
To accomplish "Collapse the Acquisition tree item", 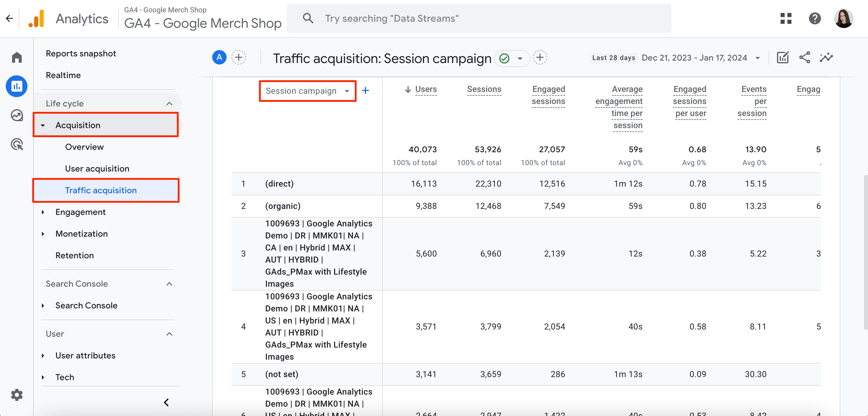I will pyautogui.click(x=43, y=125).
